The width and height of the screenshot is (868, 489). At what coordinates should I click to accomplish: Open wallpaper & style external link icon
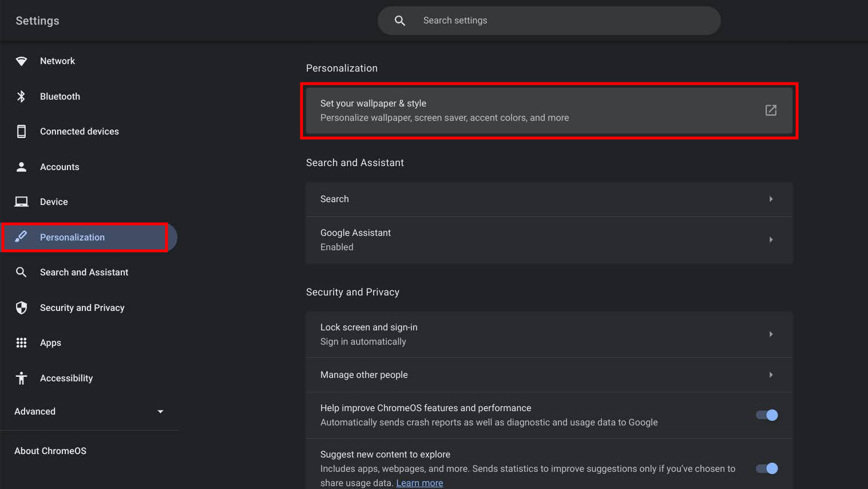tap(771, 110)
